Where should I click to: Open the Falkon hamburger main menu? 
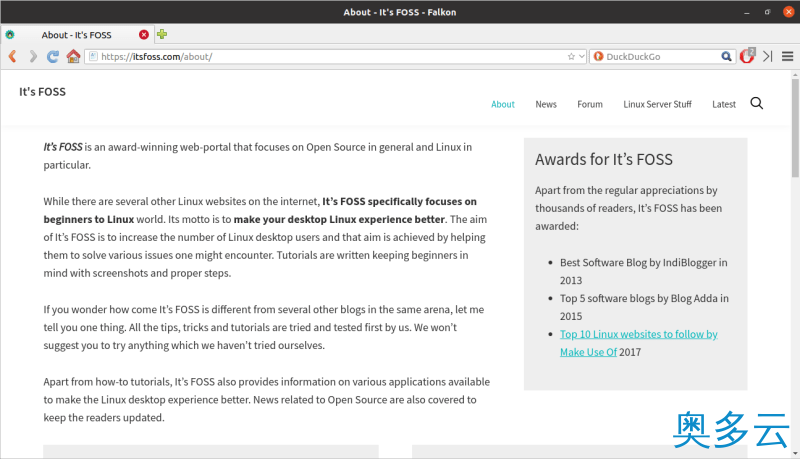coord(788,56)
